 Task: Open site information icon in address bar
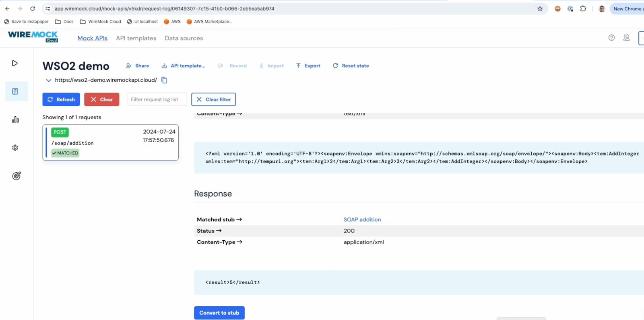[47, 8]
